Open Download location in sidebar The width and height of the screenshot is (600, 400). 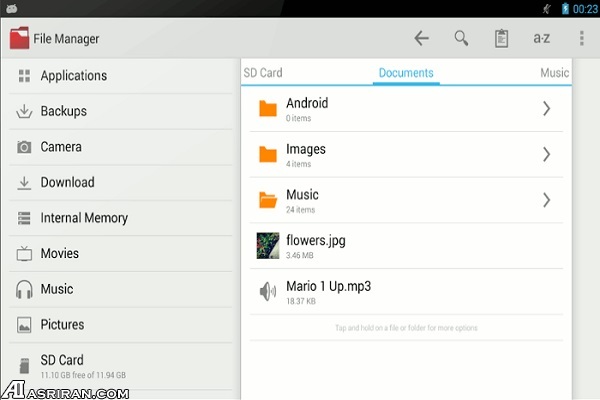click(x=67, y=182)
